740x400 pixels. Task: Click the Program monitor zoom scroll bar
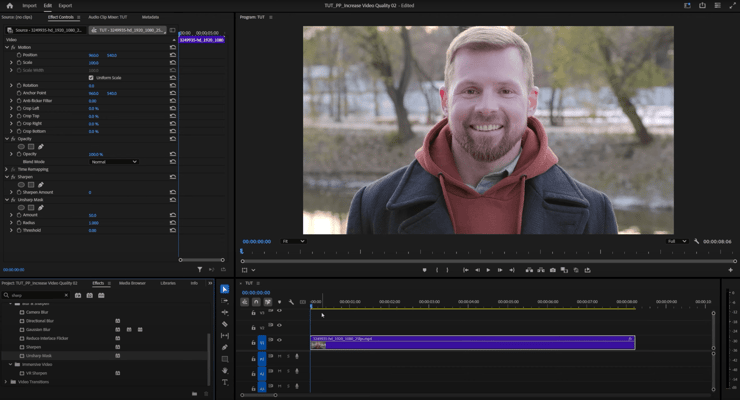(488, 261)
